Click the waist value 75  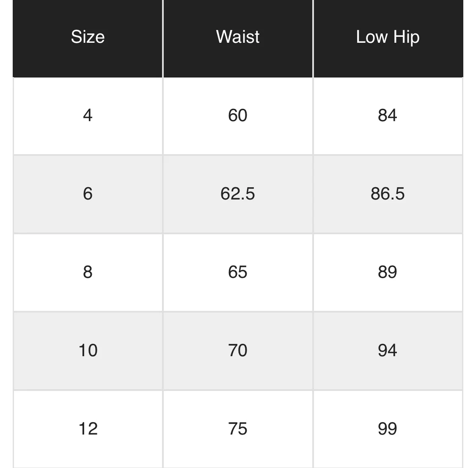tap(238, 429)
